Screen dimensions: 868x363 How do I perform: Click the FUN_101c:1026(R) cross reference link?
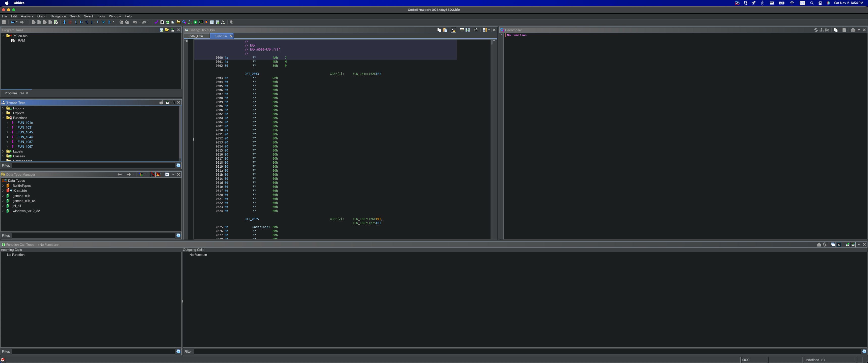click(x=367, y=74)
